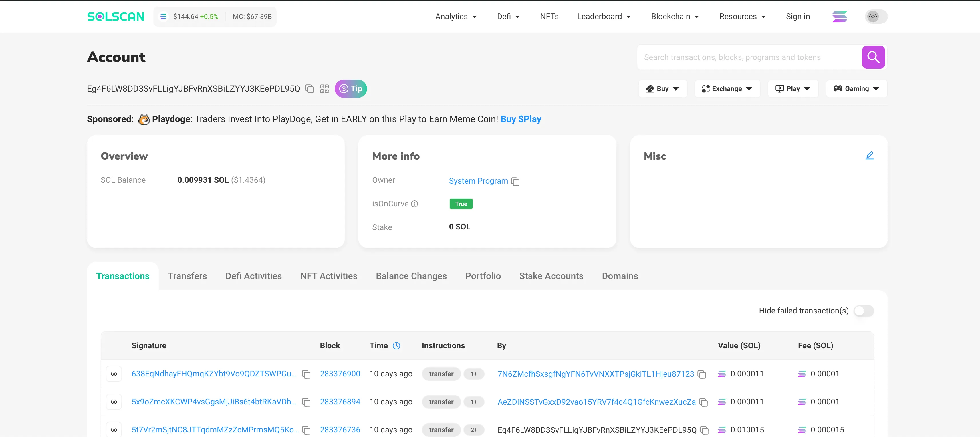Viewport: 980px width, 437px height.
Task: Switch to the Transfers tab
Action: pyautogui.click(x=187, y=276)
